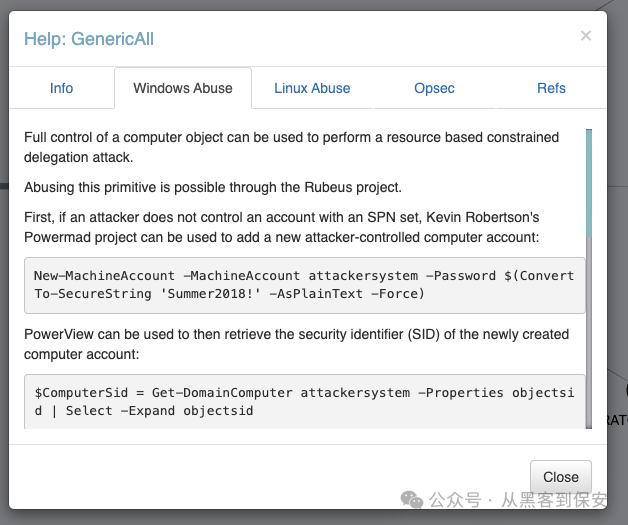Click the WeChat logo icon in the watermark

411,499
